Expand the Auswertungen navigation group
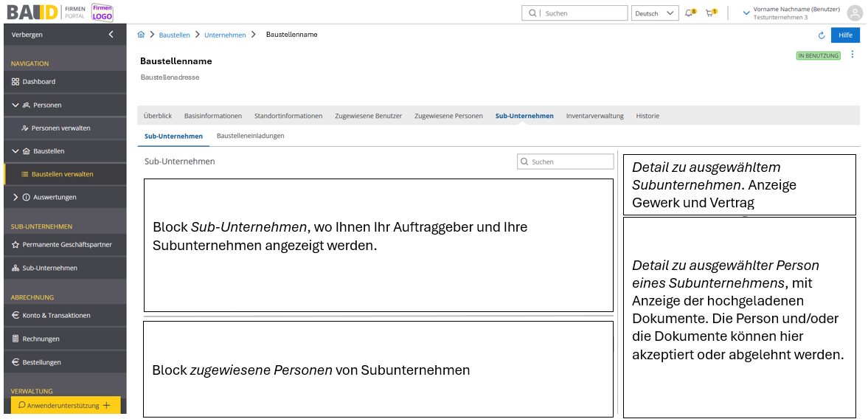 (15, 198)
